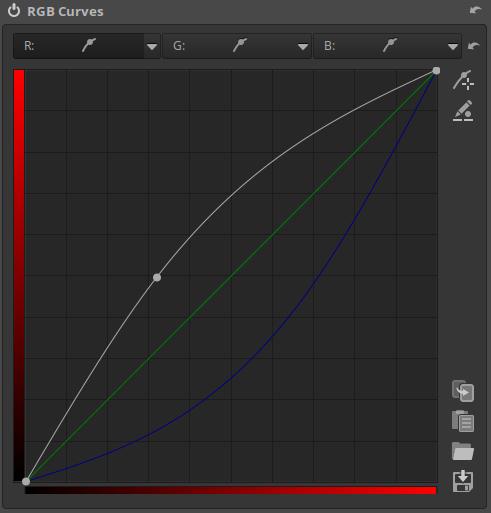The image size is (491, 513).
Task: Open the R channel curve type dropdown arrow
Action: [152, 46]
